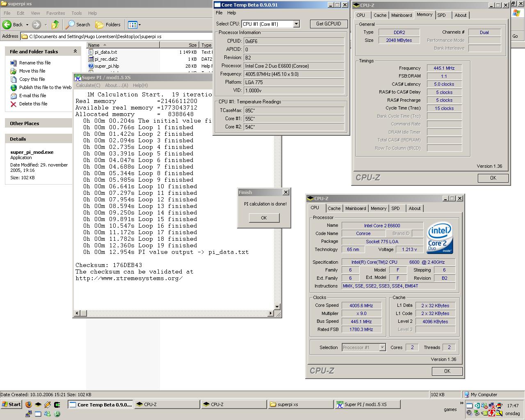Click Rename this file task
The image size is (525, 420).
35,63
